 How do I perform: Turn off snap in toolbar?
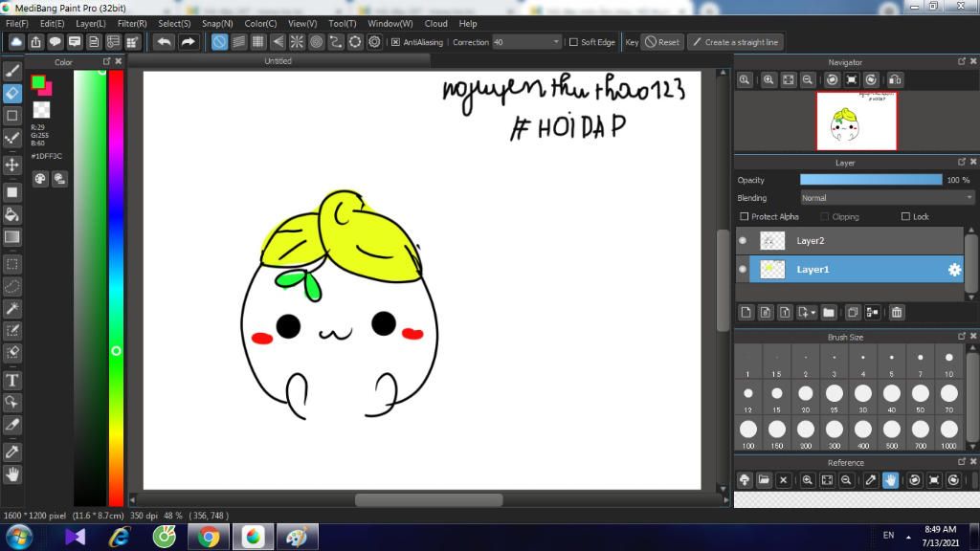coord(219,42)
